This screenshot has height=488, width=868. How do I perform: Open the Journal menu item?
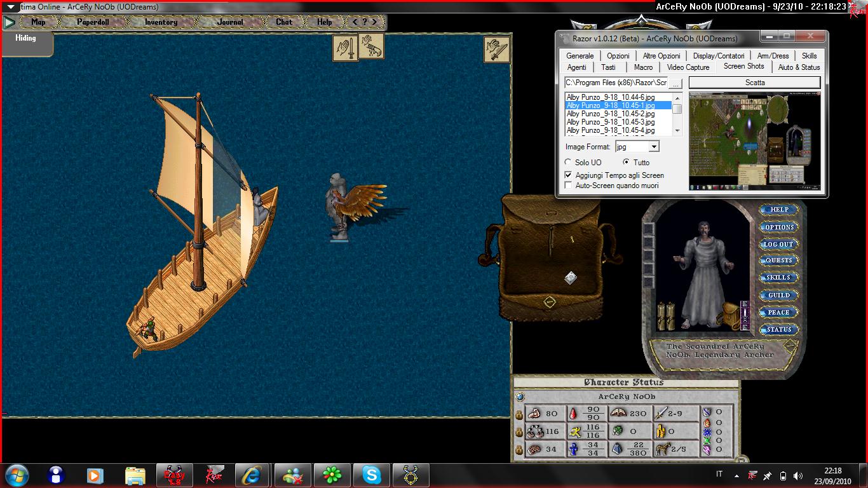[230, 22]
